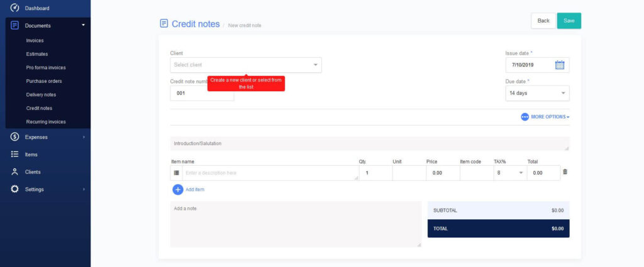Open Pro forma invoices in sidebar
Viewport: 644px width, 267px height.
[45, 68]
